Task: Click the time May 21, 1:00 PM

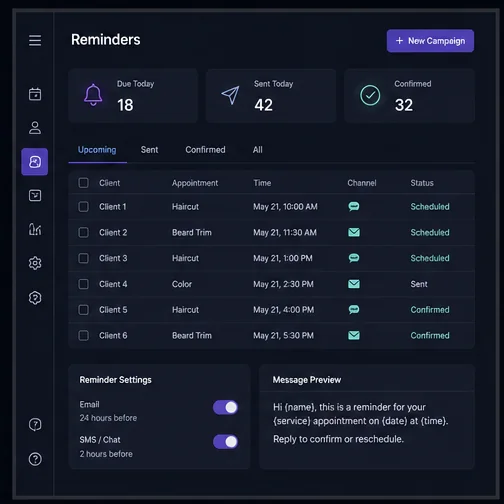Action: [x=283, y=258]
